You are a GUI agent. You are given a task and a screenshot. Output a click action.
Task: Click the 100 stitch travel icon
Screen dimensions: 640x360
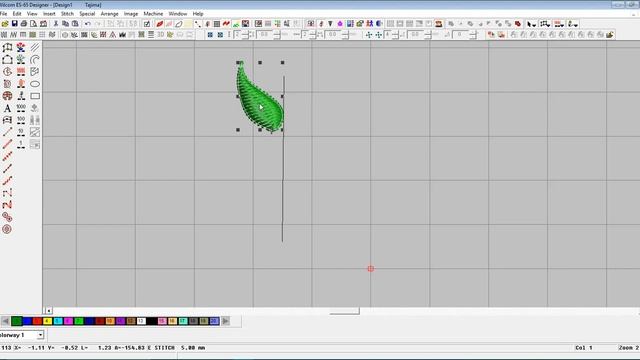[x=21, y=120]
